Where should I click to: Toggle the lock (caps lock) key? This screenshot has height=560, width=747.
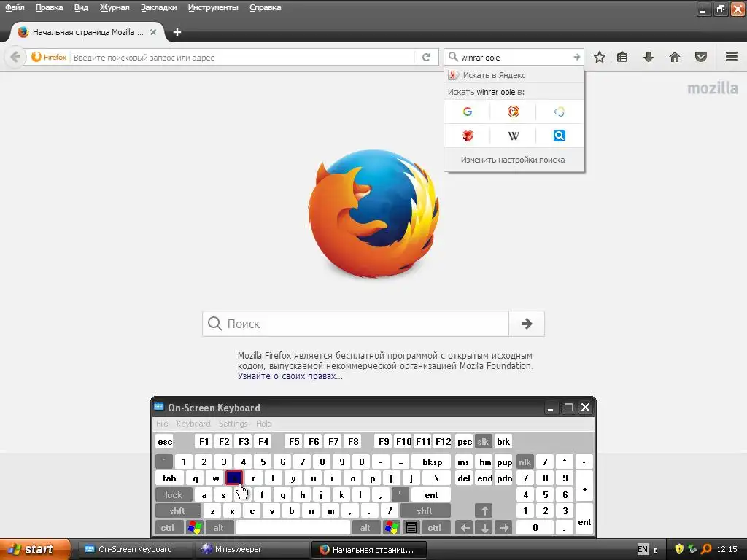(174, 495)
